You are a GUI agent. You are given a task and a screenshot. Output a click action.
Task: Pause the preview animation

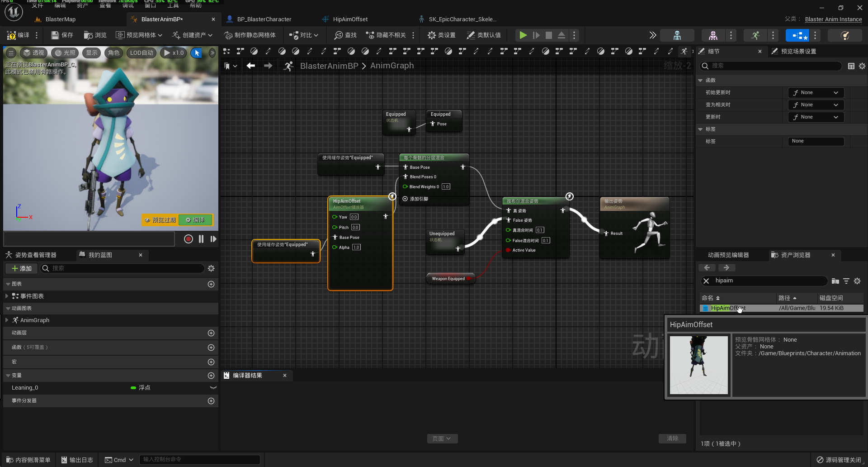pyautogui.click(x=201, y=239)
